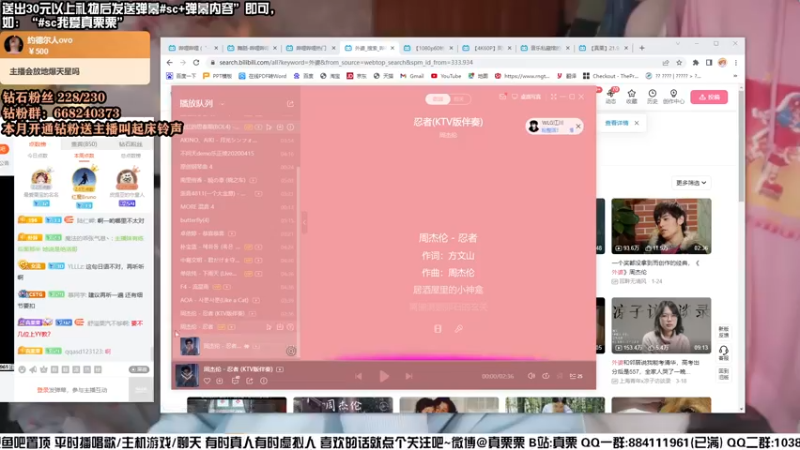
Task: Switch to the 【4K60P】 browser tab
Action: (x=487, y=48)
